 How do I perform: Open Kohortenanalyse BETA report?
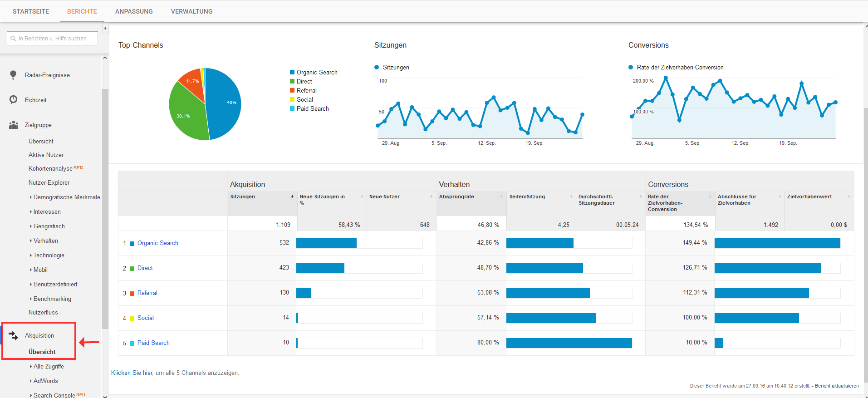coord(56,168)
